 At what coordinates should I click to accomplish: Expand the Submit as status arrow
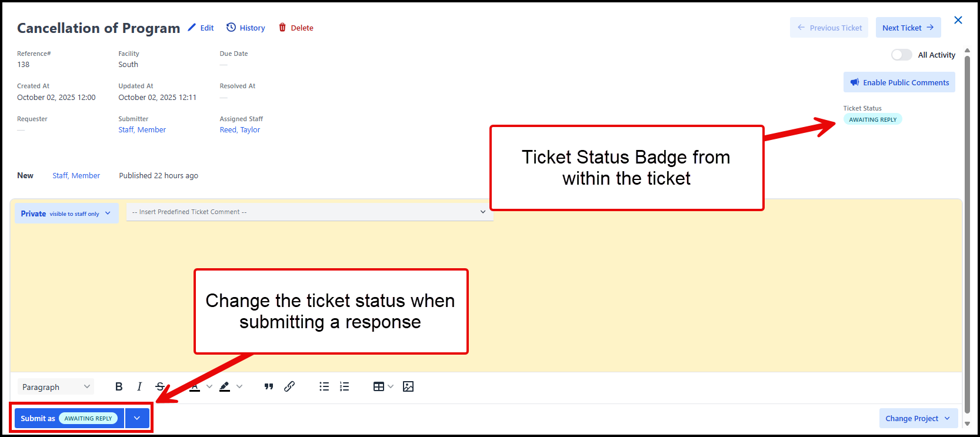click(137, 418)
